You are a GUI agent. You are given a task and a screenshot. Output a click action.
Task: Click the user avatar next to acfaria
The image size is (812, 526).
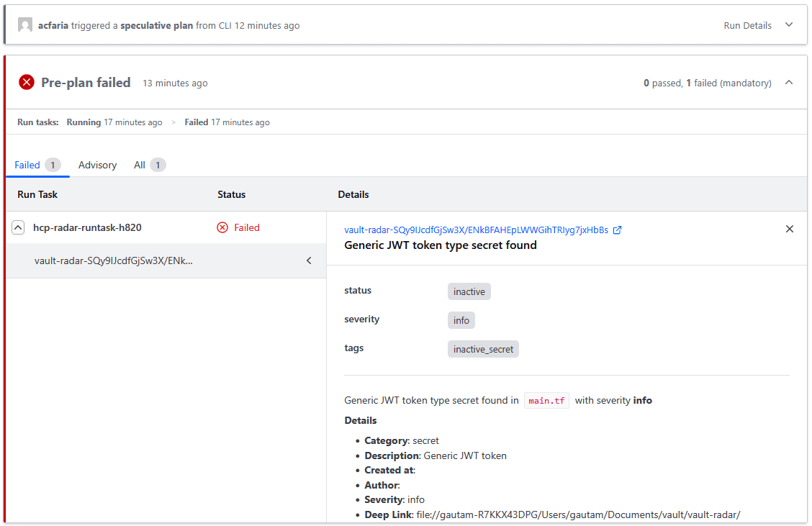[x=25, y=24]
